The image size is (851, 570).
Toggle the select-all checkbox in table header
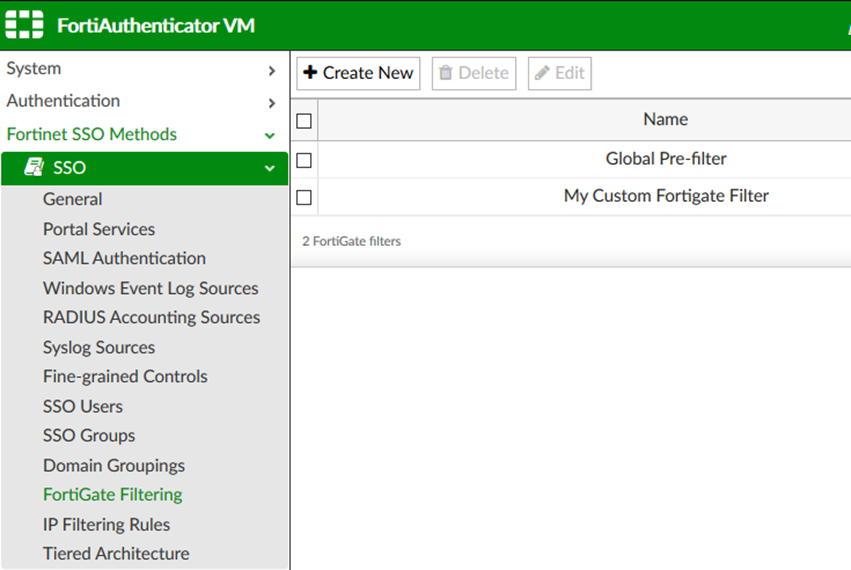pos(304,121)
